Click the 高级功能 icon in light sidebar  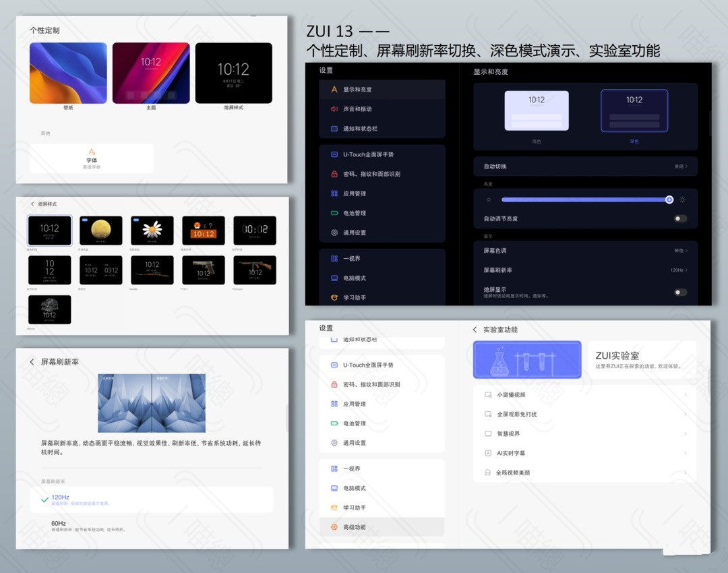(334, 527)
